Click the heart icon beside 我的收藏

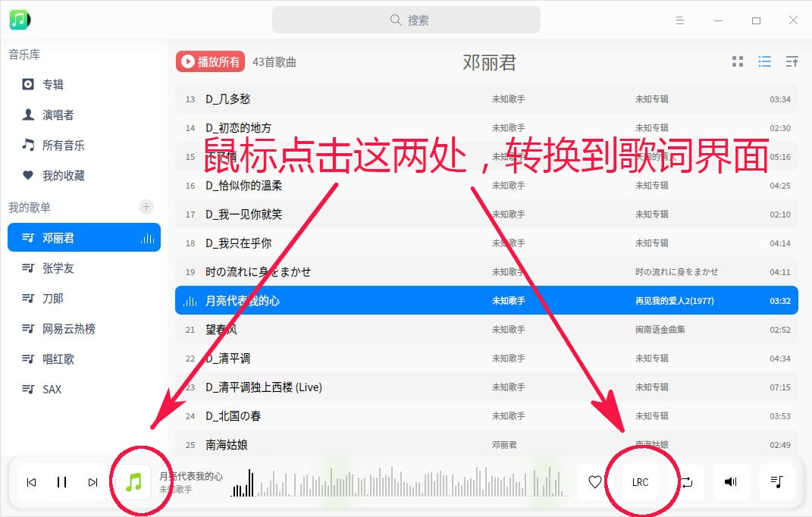click(28, 175)
